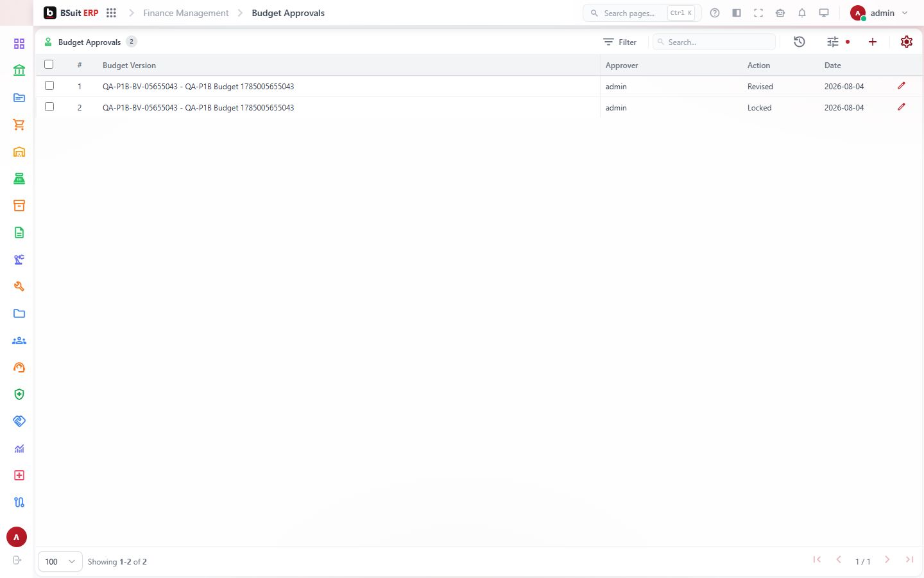The image size is (924, 578).
Task: Focus the Search pages field
Action: (x=642, y=13)
